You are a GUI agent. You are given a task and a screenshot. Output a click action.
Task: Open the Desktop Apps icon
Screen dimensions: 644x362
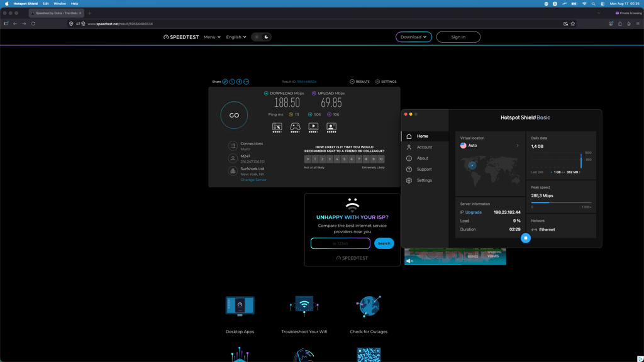240,306
